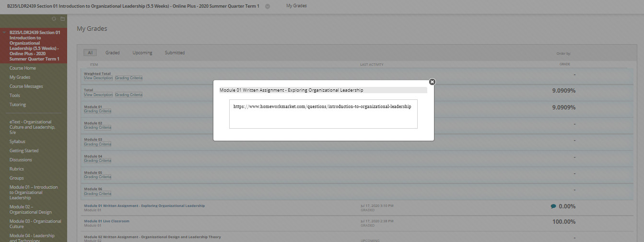Click the My Grades page heading
The width and height of the screenshot is (644, 242).
coord(92,29)
